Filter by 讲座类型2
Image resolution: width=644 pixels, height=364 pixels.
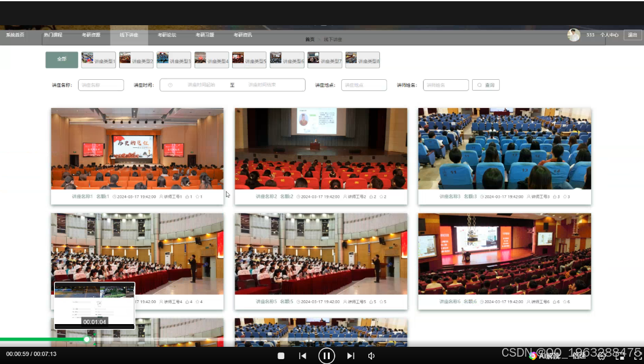136,60
